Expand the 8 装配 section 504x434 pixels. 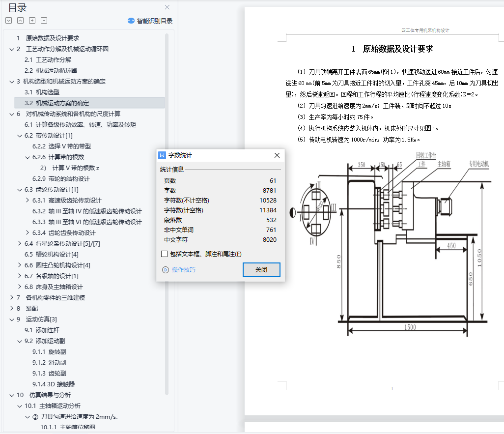point(12,309)
